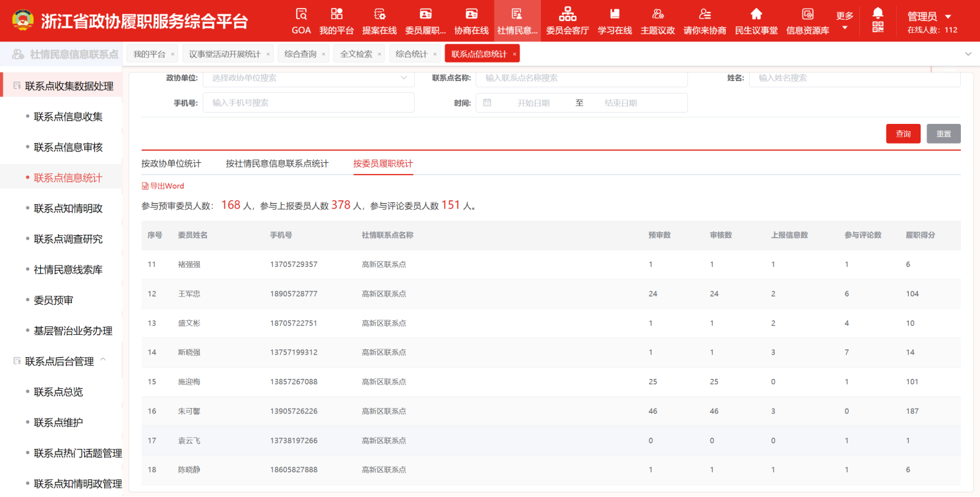Collapse the 联系点后台管理 sidebar group
Image resolution: width=980 pixels, height=497 pixels.
[102, 361]
